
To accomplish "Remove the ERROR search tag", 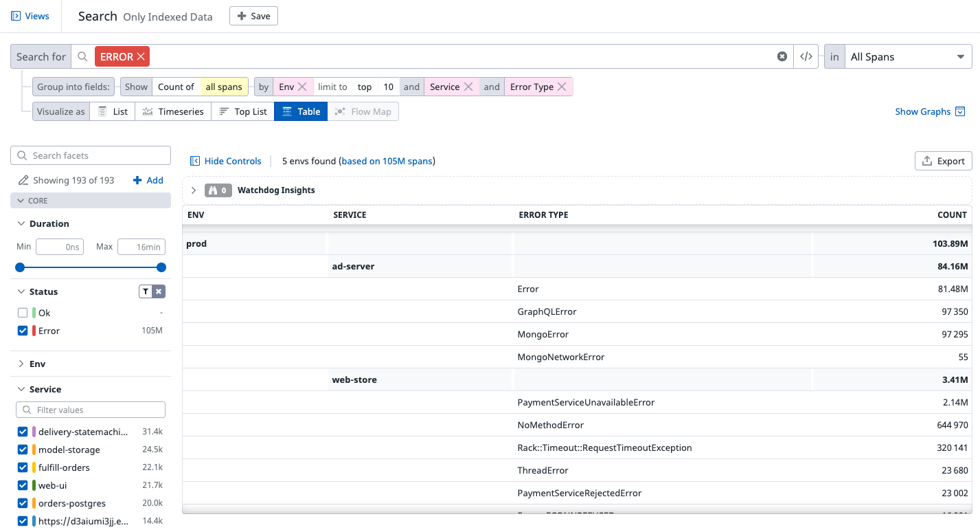I will click(141, 57).
